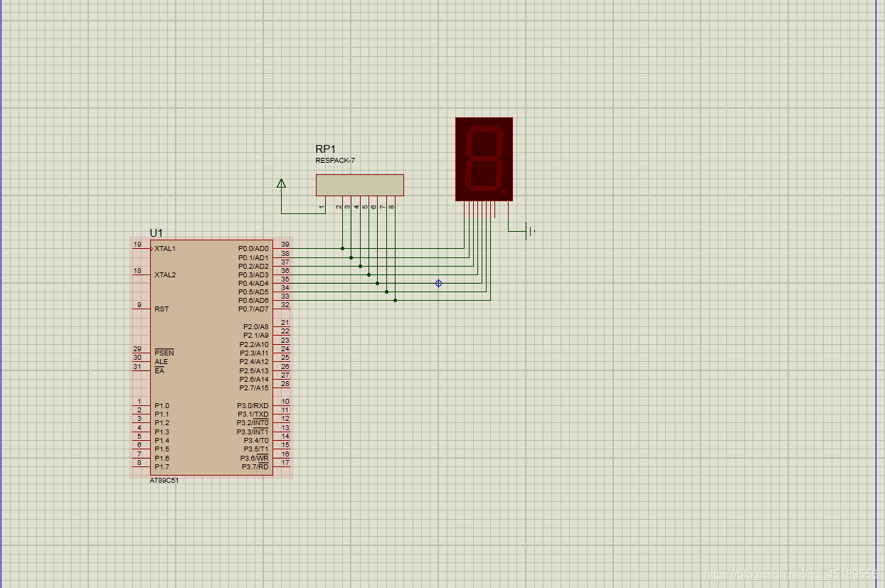The width and height of the screenshot is (885, 588).
Task: Click the P3.1/TXD pin label
Action: tap(253, 415)
